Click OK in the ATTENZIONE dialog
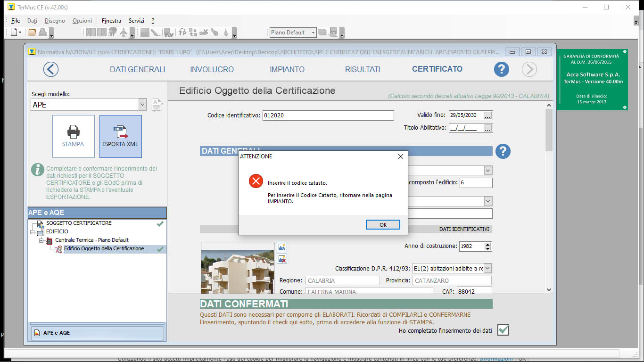 click(383, 225)
